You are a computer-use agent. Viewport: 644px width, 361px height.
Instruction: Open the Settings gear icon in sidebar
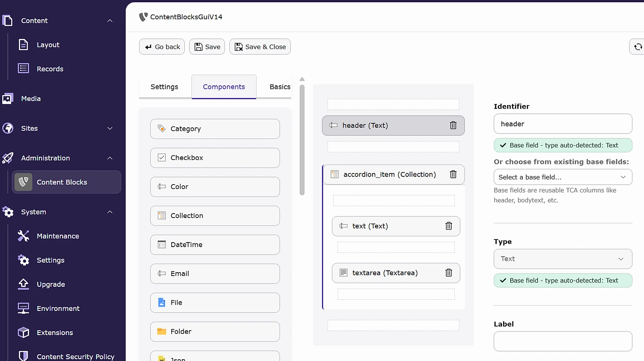coord(23,260)
